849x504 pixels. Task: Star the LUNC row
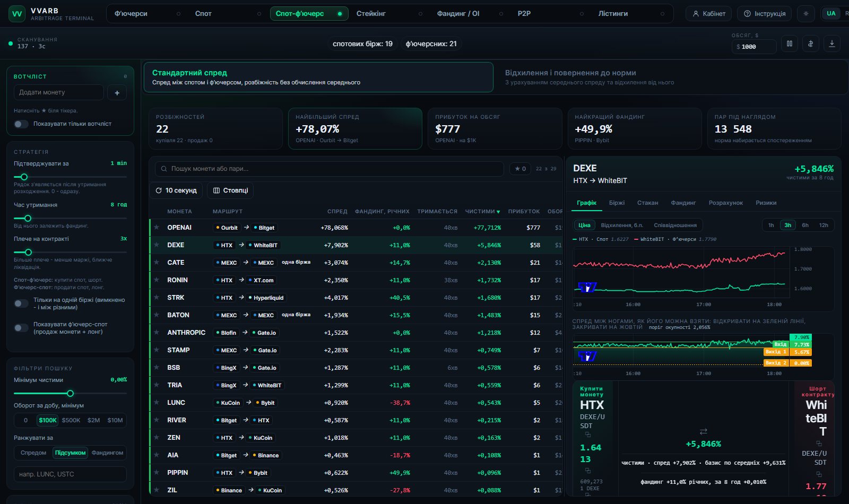tap(157, 402)
